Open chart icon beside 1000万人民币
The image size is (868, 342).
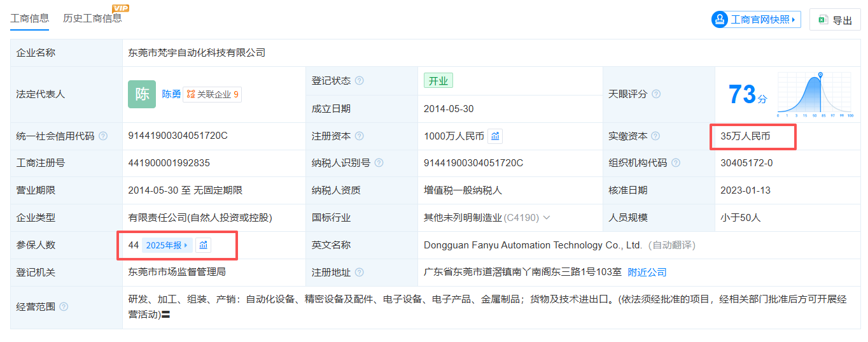[x=496, y=136]
